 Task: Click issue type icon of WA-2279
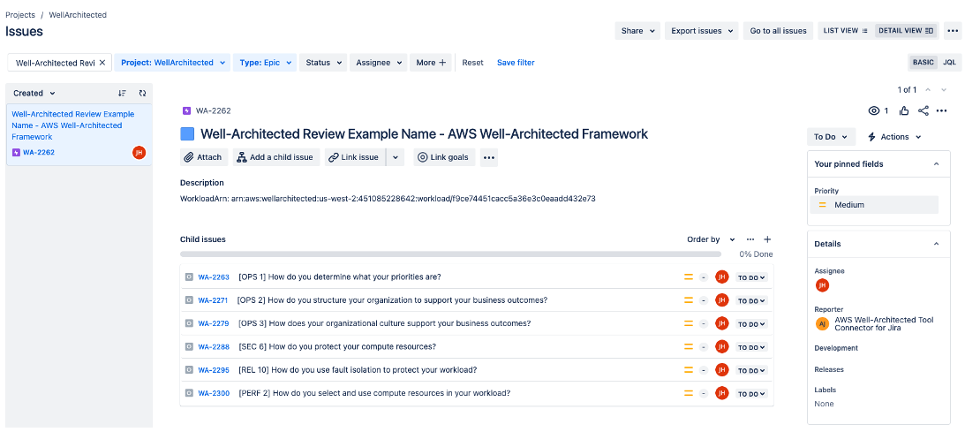click(189, 323)
